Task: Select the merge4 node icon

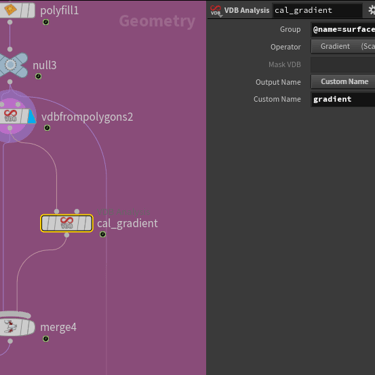Action: [17, 327]
